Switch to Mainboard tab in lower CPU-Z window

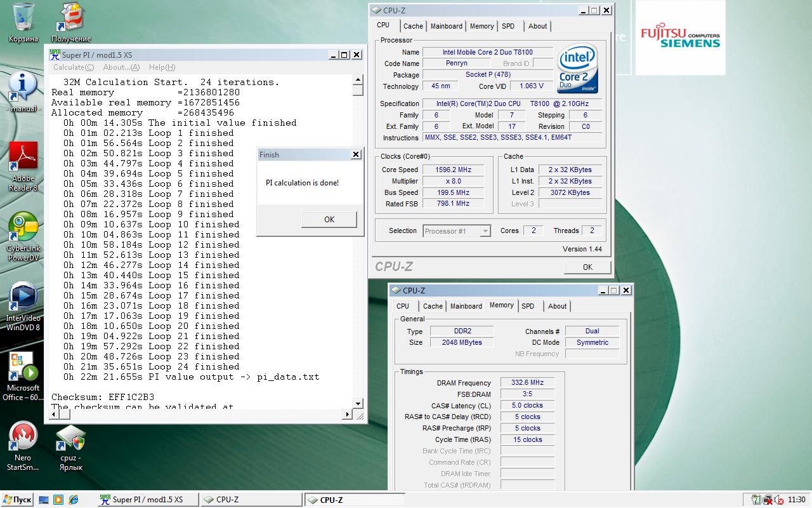(466, 306)
